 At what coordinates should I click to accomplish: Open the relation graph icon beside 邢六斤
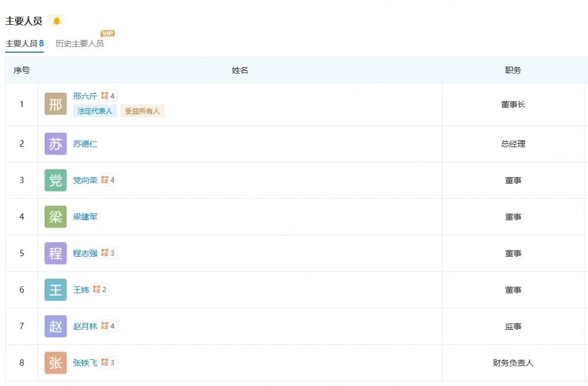click(108, 96)
